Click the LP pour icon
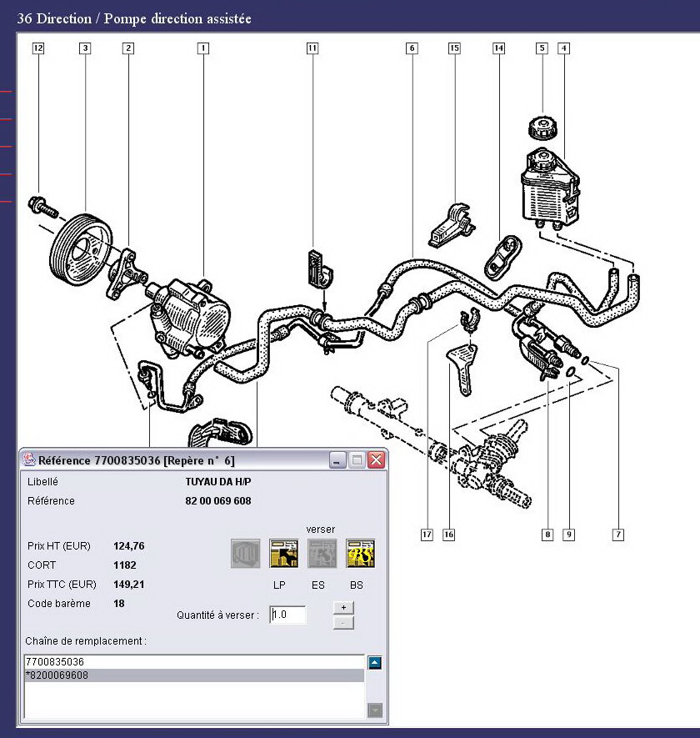The width and height of the screenshot is (700, 738). pos(283,554)
